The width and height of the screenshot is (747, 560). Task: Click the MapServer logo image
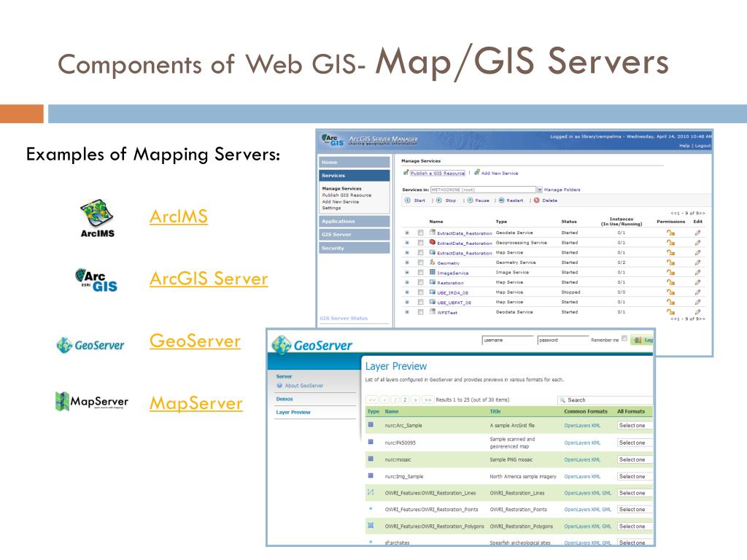click(x=91, y=401)
